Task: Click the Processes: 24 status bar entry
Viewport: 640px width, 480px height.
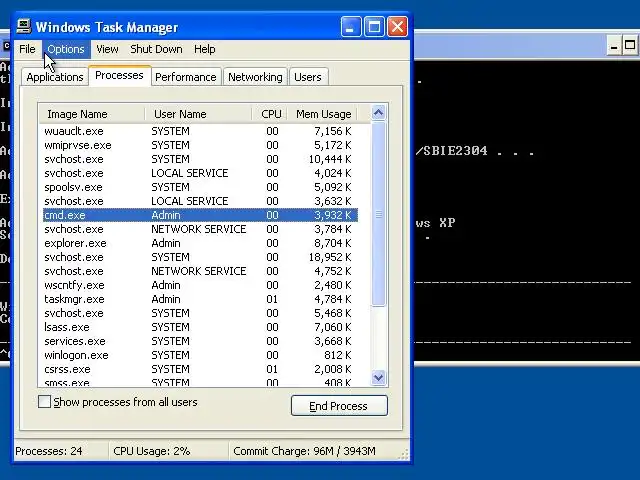Action: point(60,451)
